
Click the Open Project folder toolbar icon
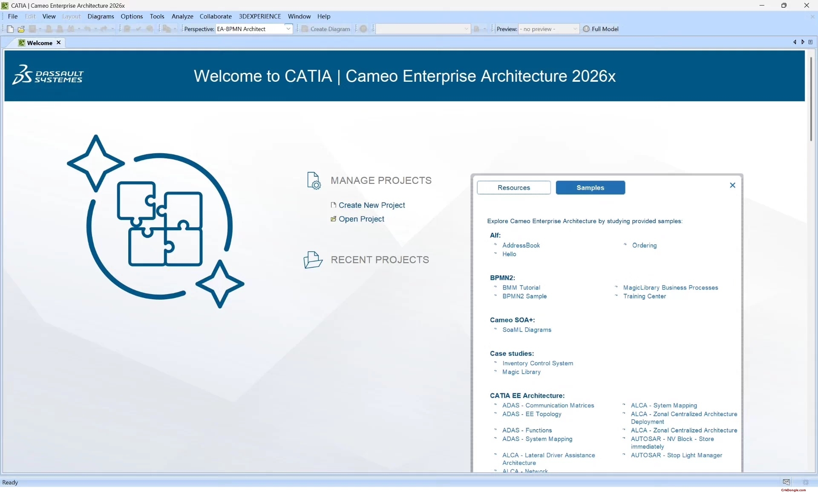click(21, 29)
